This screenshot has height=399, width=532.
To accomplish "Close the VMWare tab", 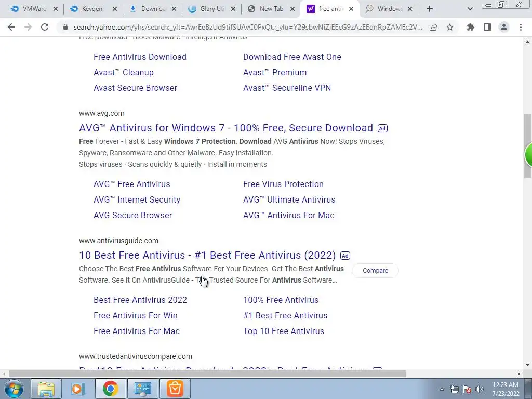I will 56,9.
